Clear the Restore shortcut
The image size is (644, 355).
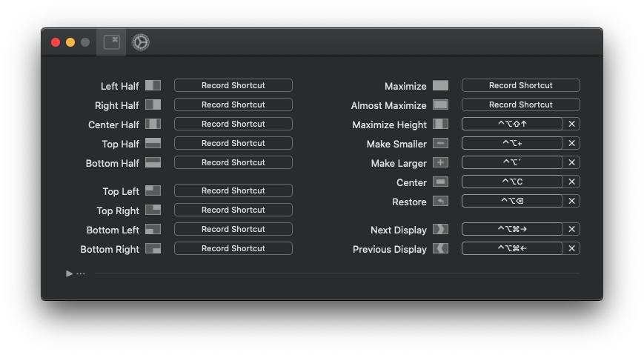[x=571, y=202]
